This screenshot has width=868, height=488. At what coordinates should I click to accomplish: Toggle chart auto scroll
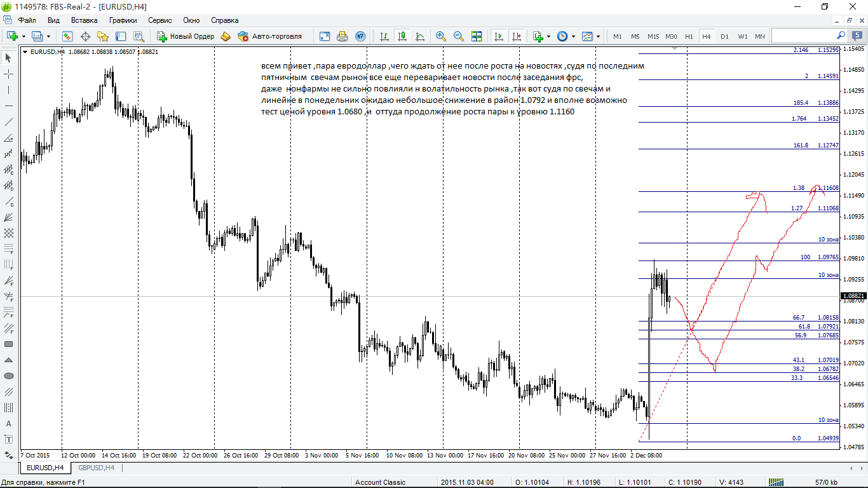tap(499, 36)
